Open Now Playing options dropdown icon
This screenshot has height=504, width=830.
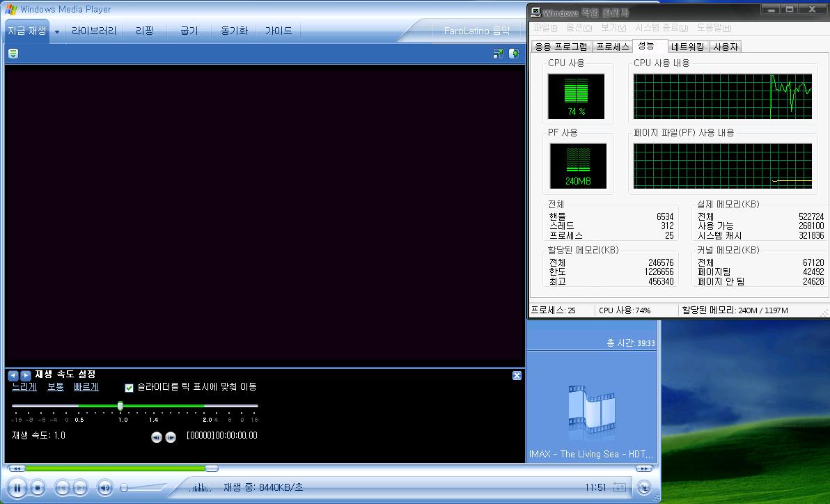click(x=13, y=54)
